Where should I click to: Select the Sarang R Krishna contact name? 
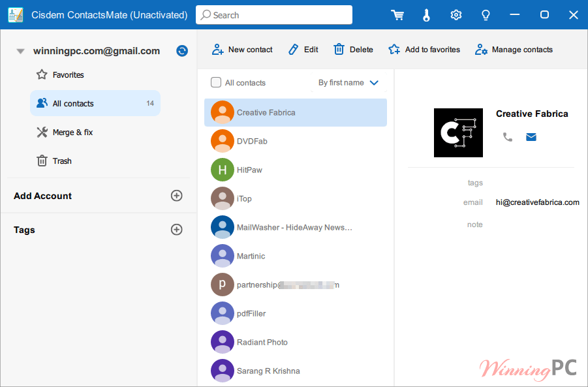[x=268, y=371]
